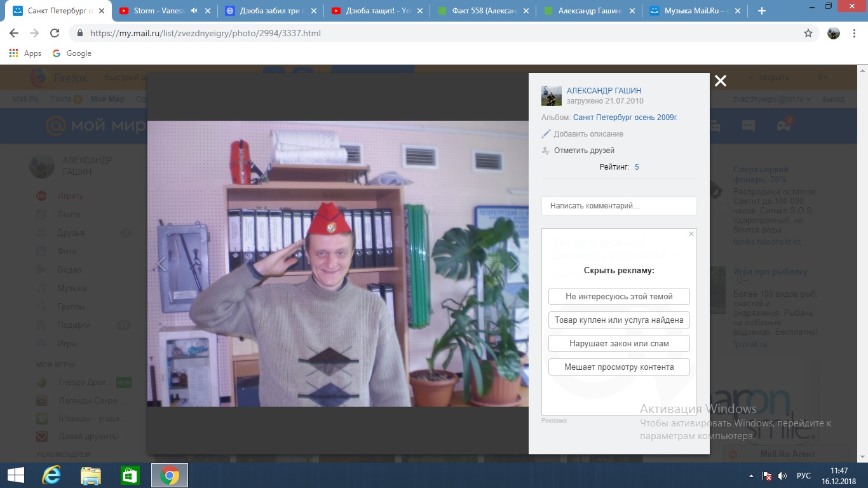Click the site lock icon in address bar
The image size is (868, 488).
[80, 33]
